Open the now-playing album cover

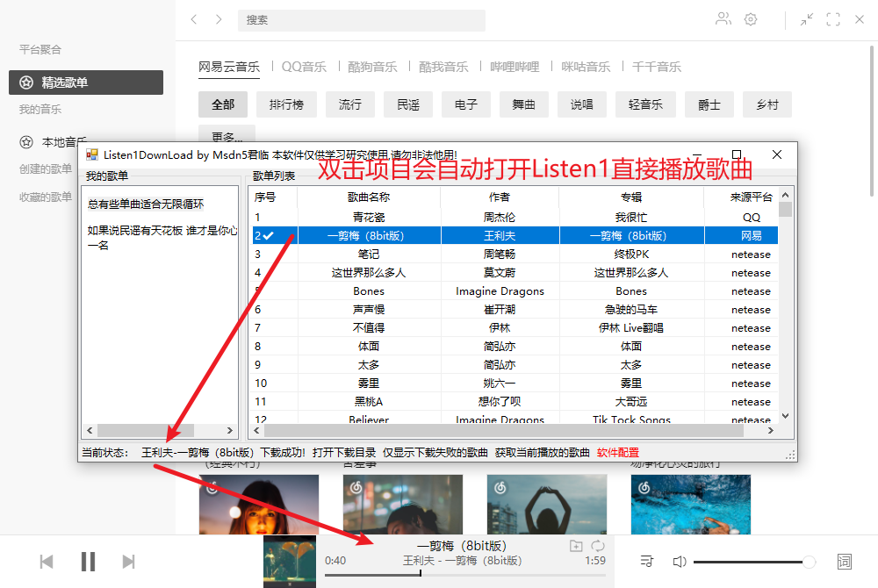290,562
